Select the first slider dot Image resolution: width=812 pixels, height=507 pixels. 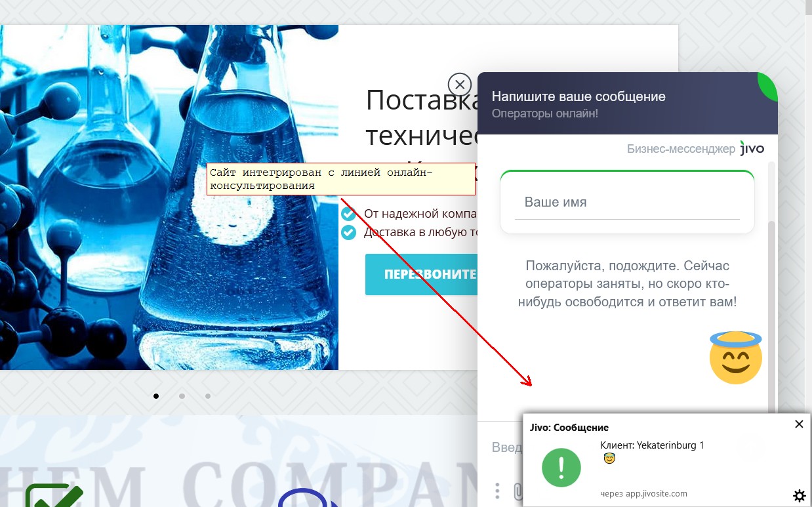pos(155,396)
